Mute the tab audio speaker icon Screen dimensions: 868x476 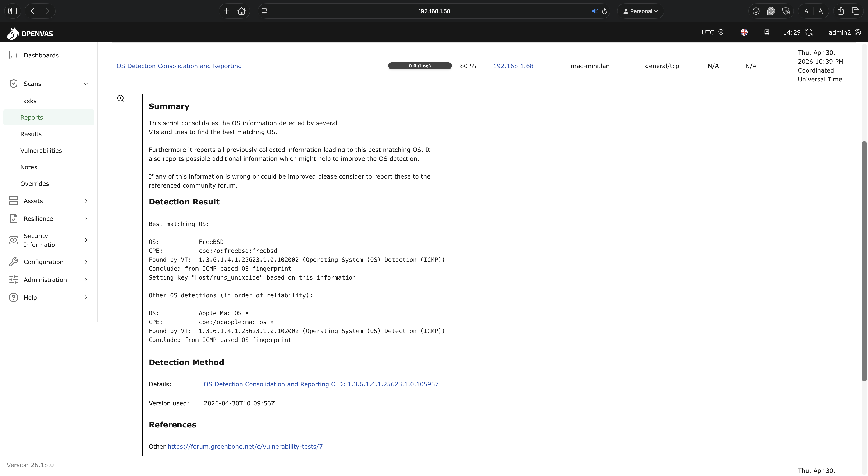595,11
